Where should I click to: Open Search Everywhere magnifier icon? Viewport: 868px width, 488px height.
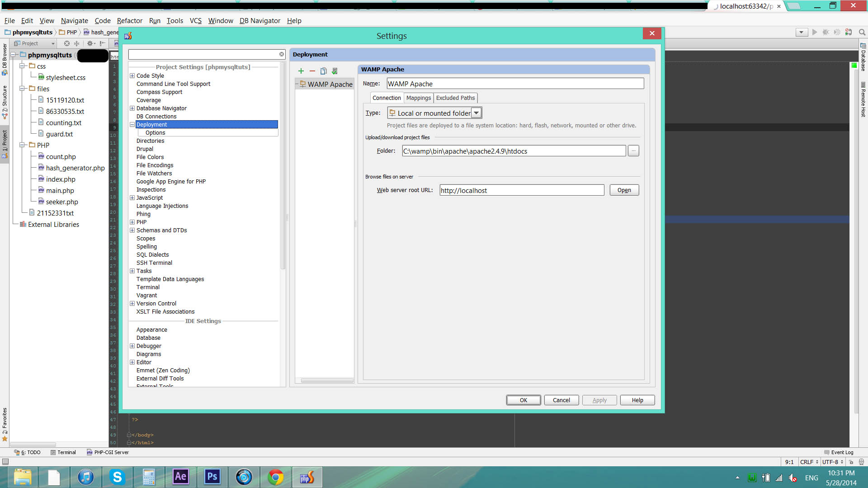pos(862,33)
